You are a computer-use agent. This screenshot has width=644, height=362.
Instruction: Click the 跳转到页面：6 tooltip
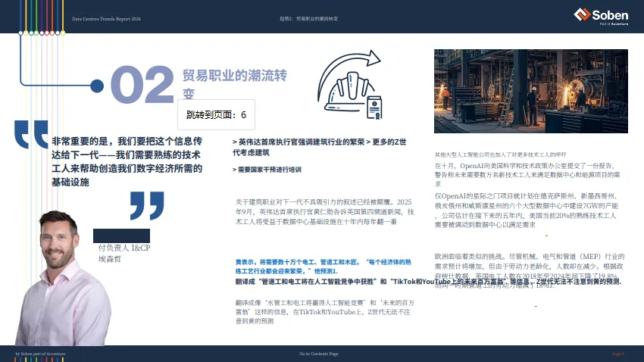[216, 115]
